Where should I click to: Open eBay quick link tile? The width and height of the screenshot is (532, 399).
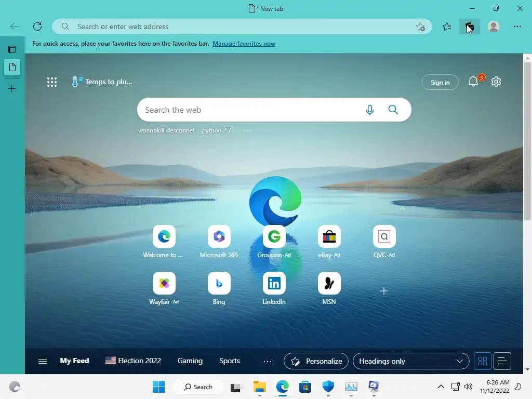point(329,242)
